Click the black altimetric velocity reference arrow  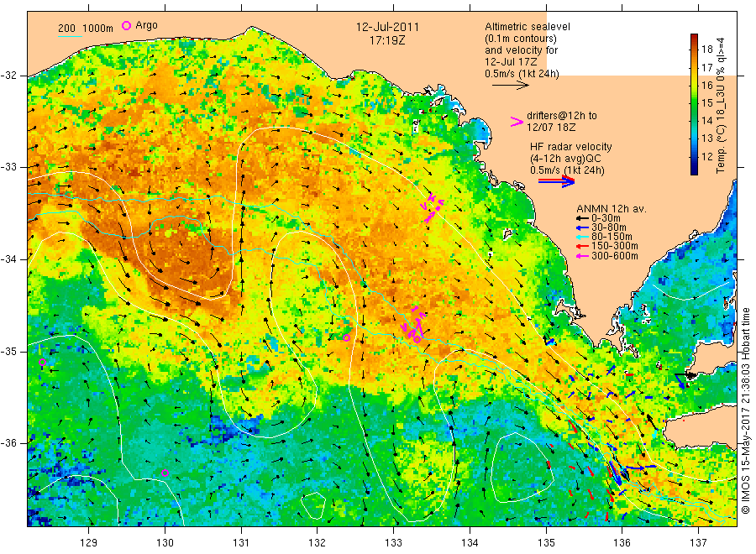(510, 86)
